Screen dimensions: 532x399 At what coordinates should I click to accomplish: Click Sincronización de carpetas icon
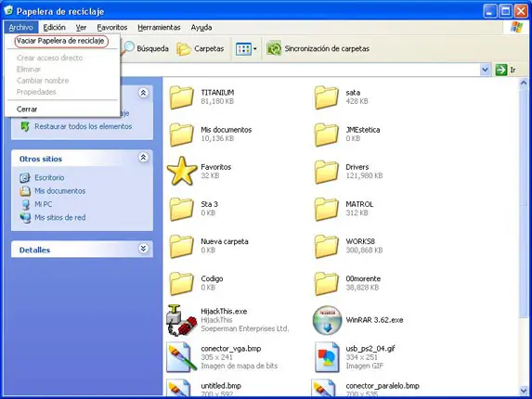tap(274, 48)
